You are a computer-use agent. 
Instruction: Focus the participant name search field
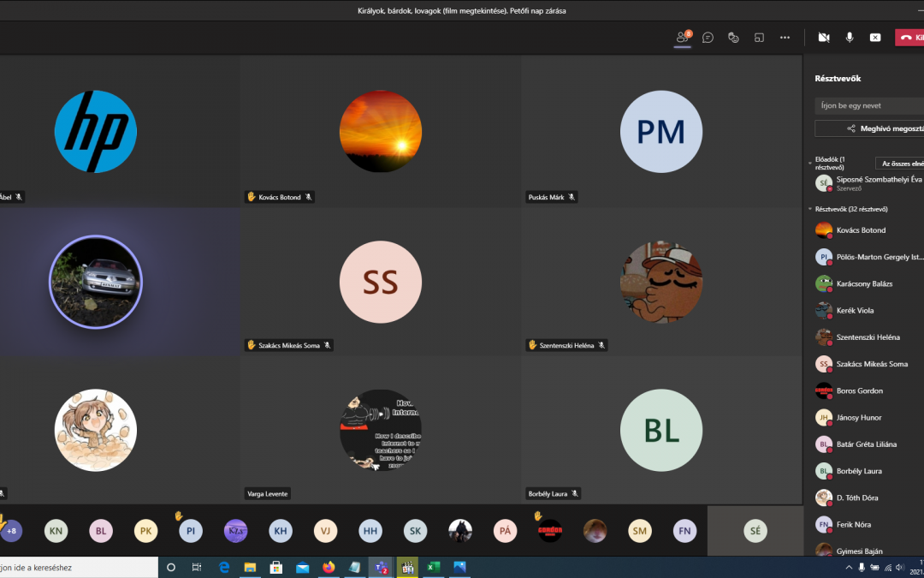(870, 105)
